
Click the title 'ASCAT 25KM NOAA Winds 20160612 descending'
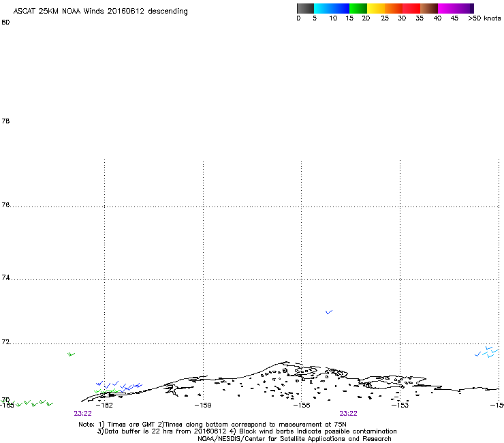pos(100,12)
